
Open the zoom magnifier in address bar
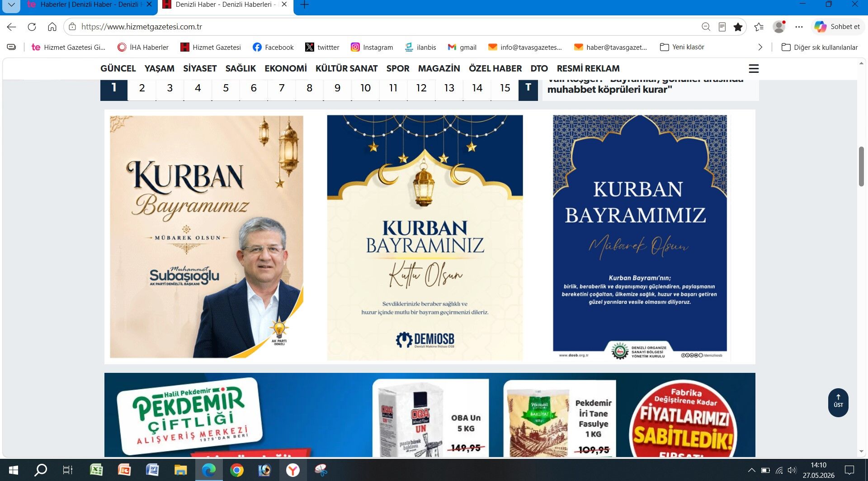(x=706, y=27)
